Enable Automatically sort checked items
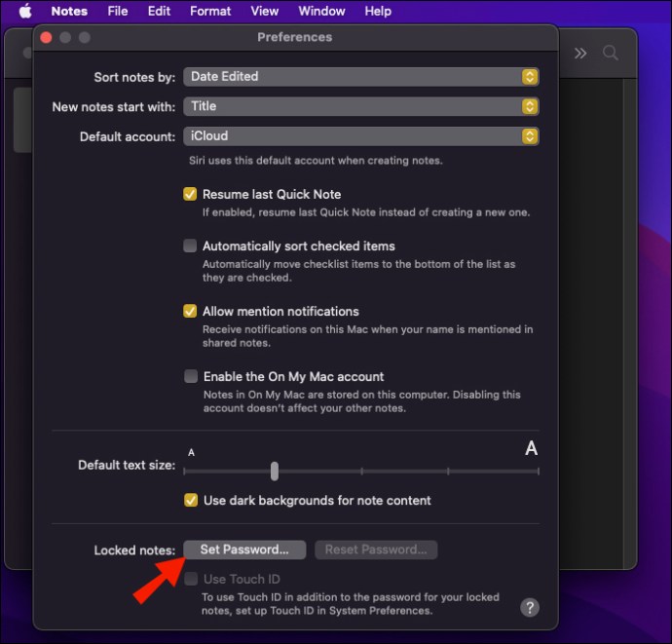 point(190,246)
